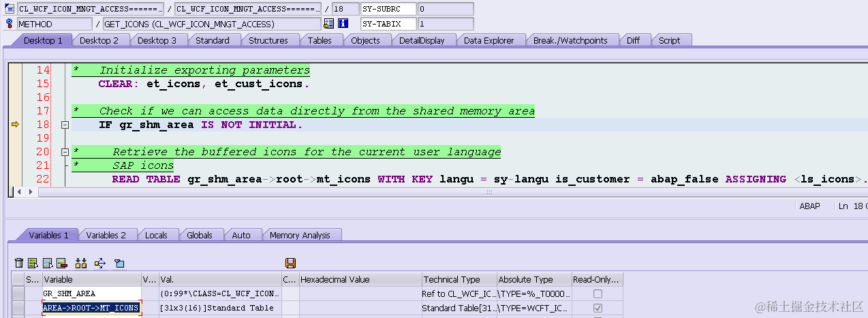This screenshot has height=318, width=868.
Task: Switch to the Desktop 3 tab
Action: 157,40
